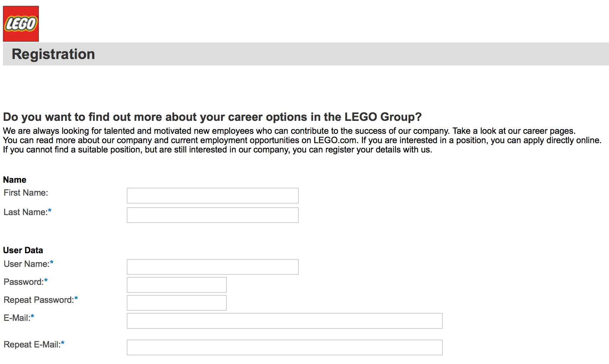Click the career options headline text
The height and width of the screenshot is (364, 609).
coord(212,117)
